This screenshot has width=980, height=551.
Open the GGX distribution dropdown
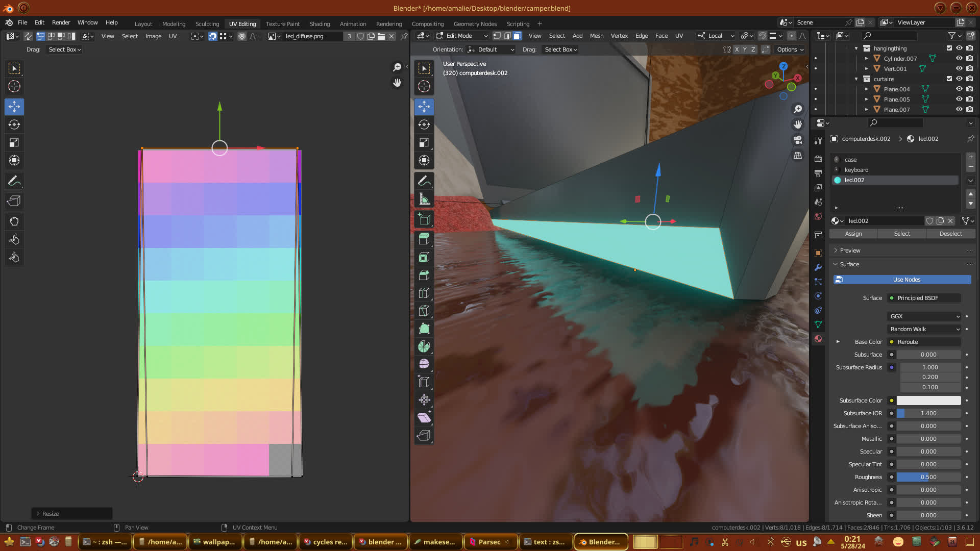924,316
